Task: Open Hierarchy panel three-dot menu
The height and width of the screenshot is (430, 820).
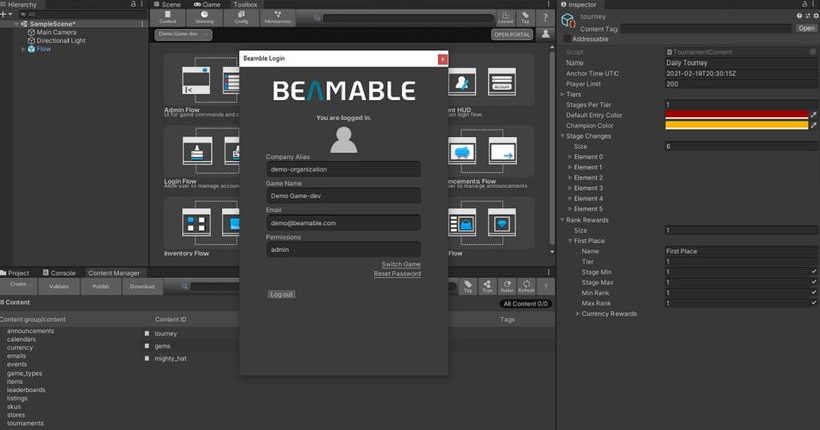Action: coord(141,4)
